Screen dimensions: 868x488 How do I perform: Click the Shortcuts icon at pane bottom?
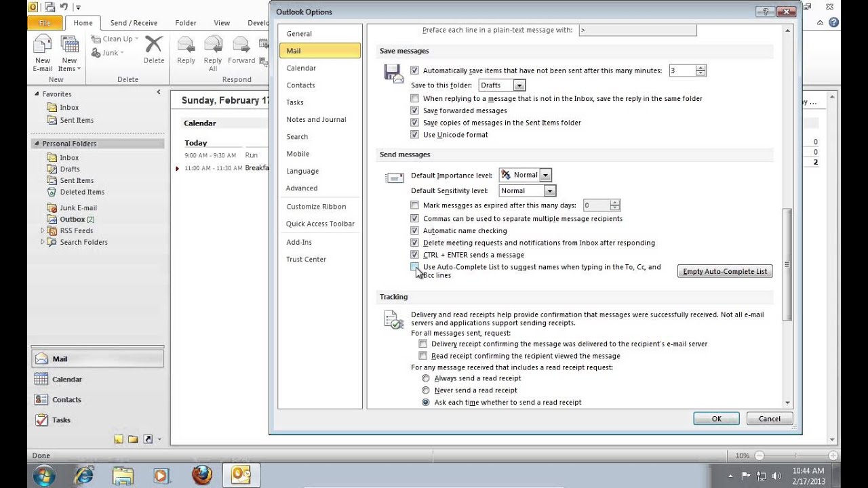(x=148, y=439)
